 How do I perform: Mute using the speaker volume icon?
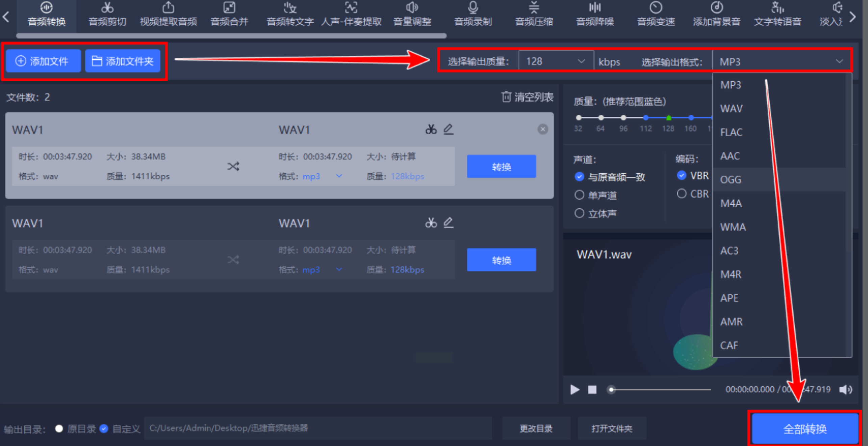pos(845,390)
